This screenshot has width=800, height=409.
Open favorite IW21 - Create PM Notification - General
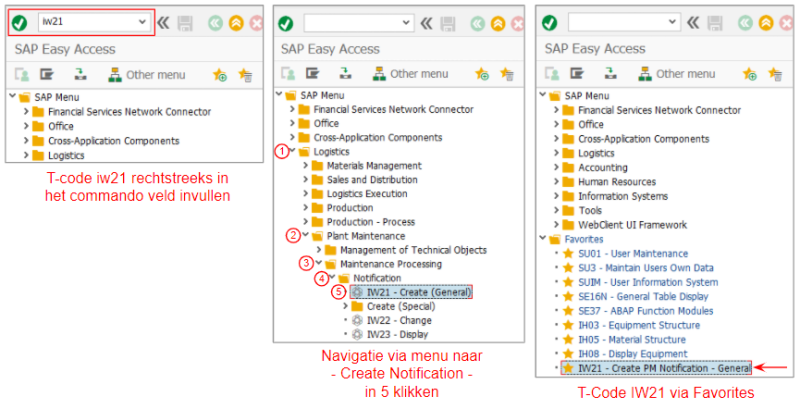pyautogui.click(x=656, y=368)
